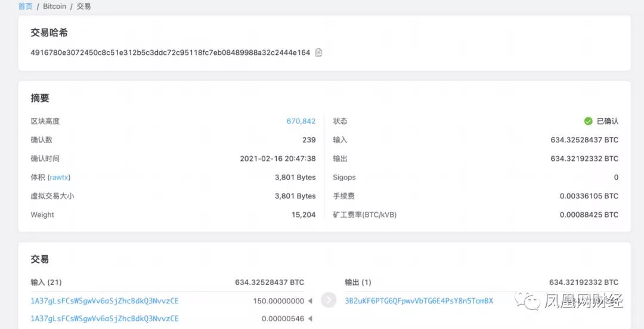Click the circular arrow between inputs and output
Viewport: 644px width, 329px height.
click(x=329, y=300)
